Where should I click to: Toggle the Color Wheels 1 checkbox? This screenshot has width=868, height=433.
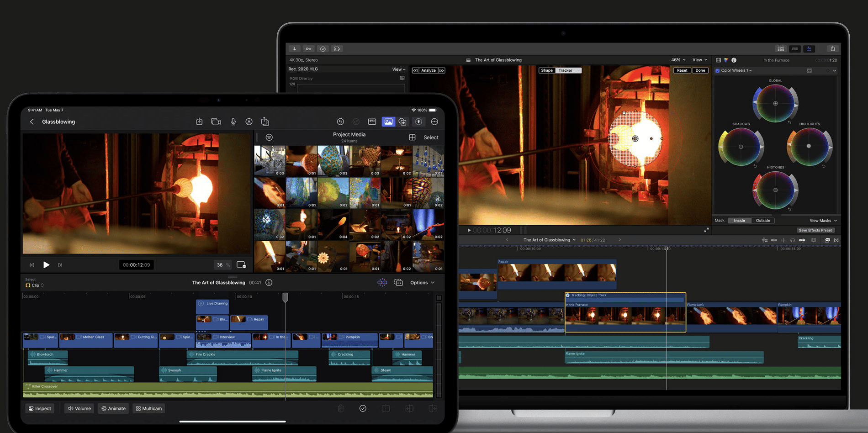pyautogui.click(x=717, y=71)
